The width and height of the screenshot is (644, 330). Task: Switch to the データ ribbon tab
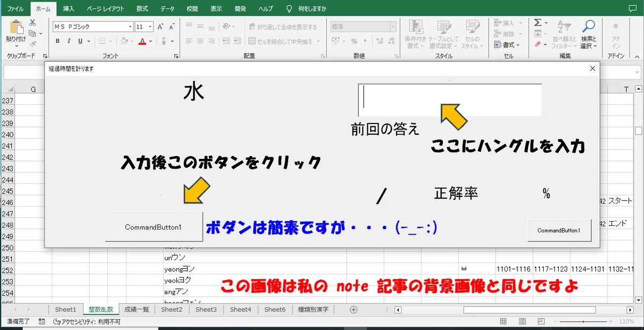(167, 9)
